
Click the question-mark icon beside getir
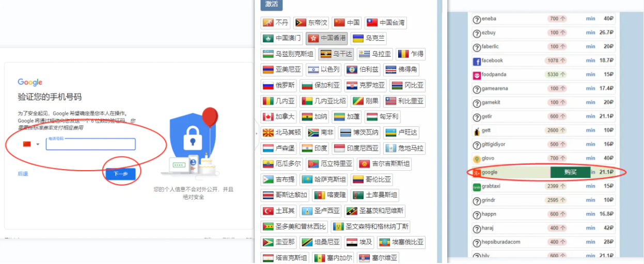[477, 117]
